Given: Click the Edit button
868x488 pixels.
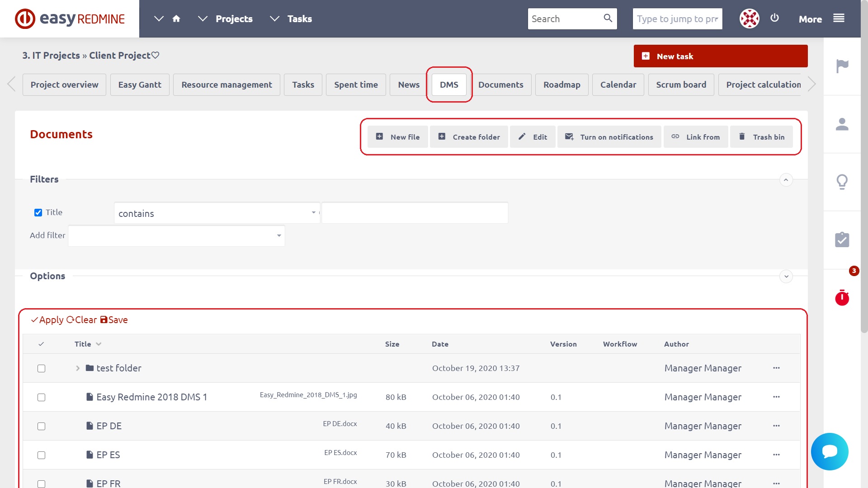Looking at the screenshot, I should point(533,137).
